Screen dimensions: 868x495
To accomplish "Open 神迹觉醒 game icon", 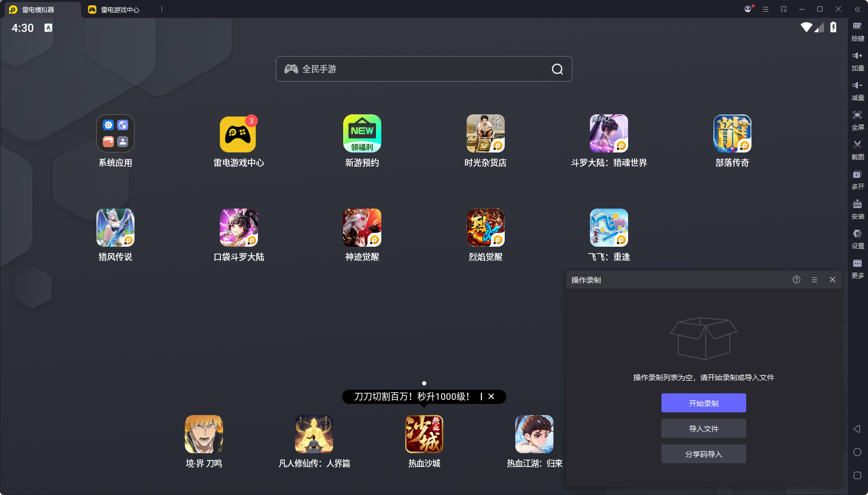I will [x=362, y=228].
